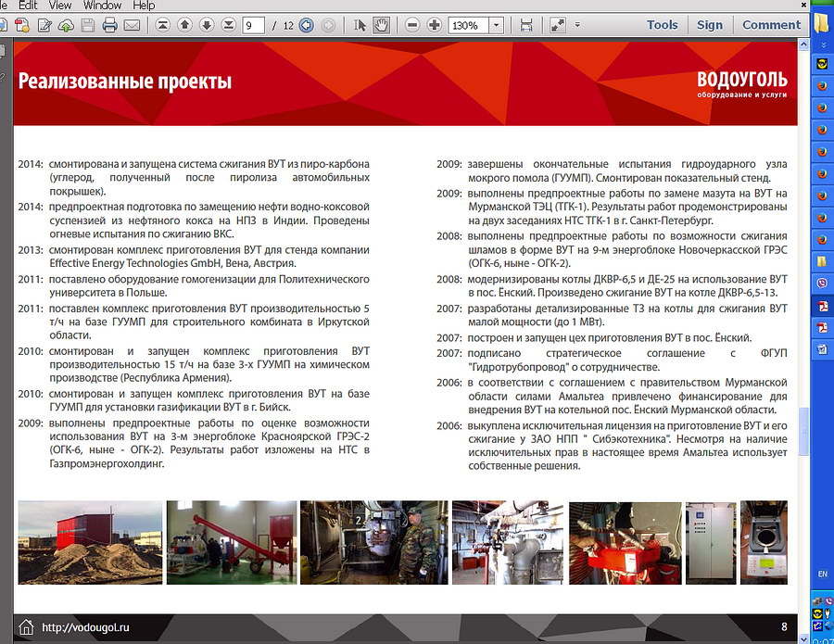Viewport: 834px width, 644px height.
Task: Switch to Read Mode expand-arrows icon
Action: click(558, 25)
